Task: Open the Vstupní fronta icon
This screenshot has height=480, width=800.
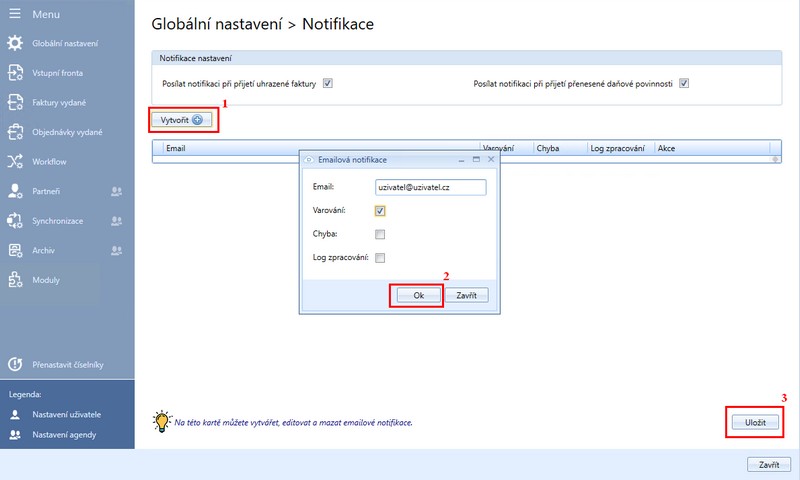Action: [15, 73]
